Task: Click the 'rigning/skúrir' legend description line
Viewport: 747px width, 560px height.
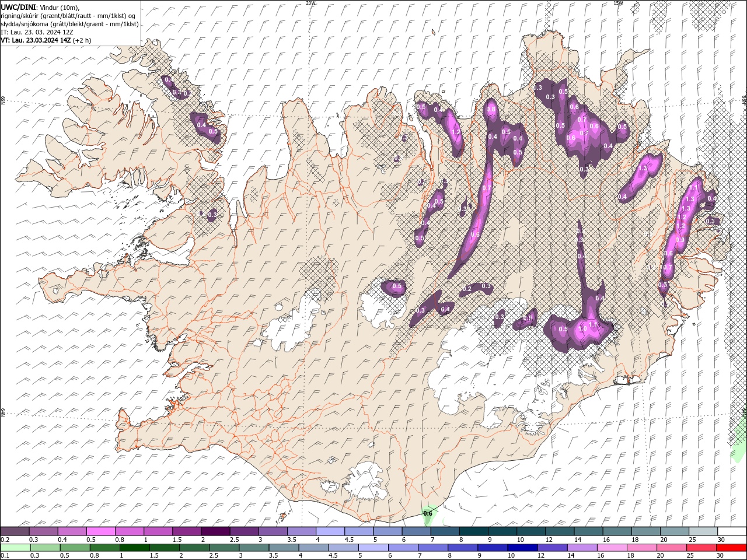Action: (68, 15)
